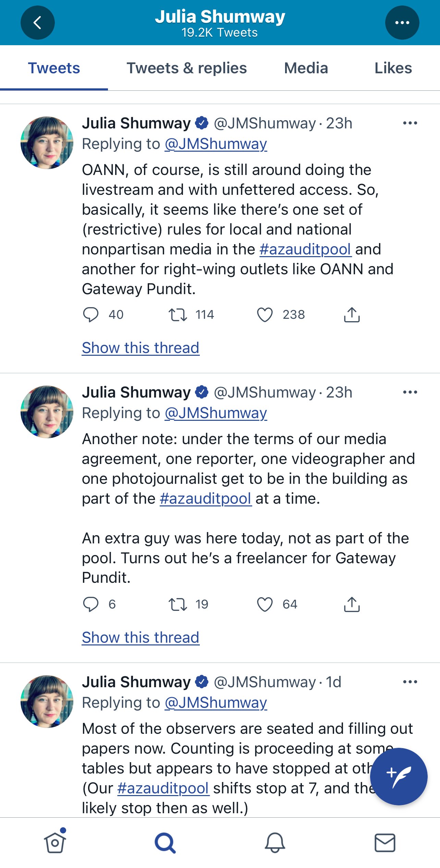Switch to Tweets & replies tab
This screenshot has height=868, width=440.
(186, 68)
